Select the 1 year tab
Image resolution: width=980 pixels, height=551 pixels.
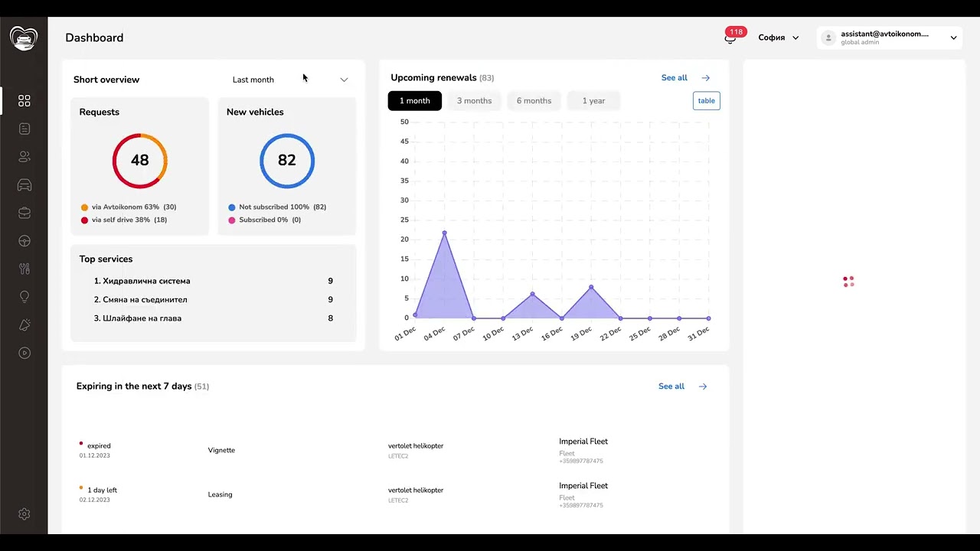pyautogui.click(x=593, y=101)
